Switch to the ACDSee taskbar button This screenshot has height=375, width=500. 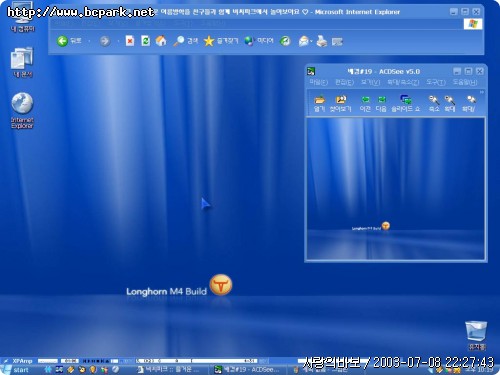pos(248,370)
